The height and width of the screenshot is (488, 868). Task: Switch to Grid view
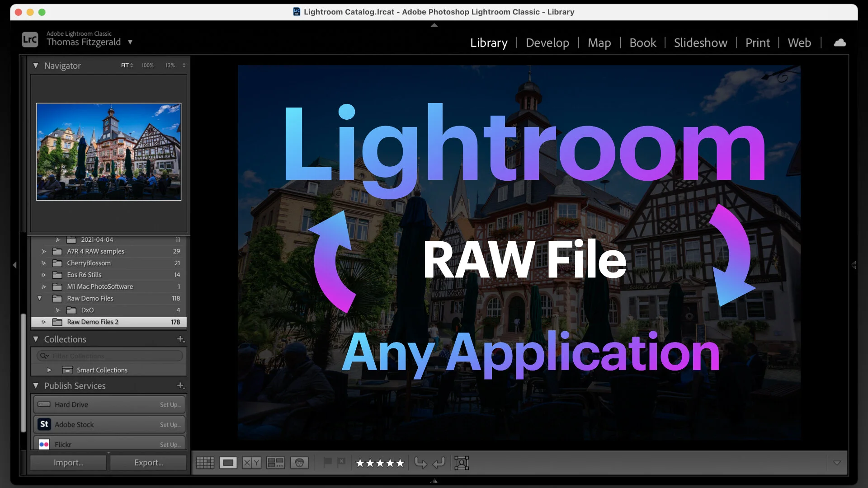coord(205,463)
